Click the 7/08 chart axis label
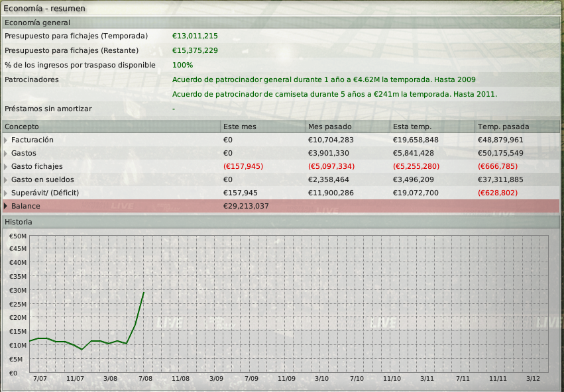564x392 pixels. 145,379
